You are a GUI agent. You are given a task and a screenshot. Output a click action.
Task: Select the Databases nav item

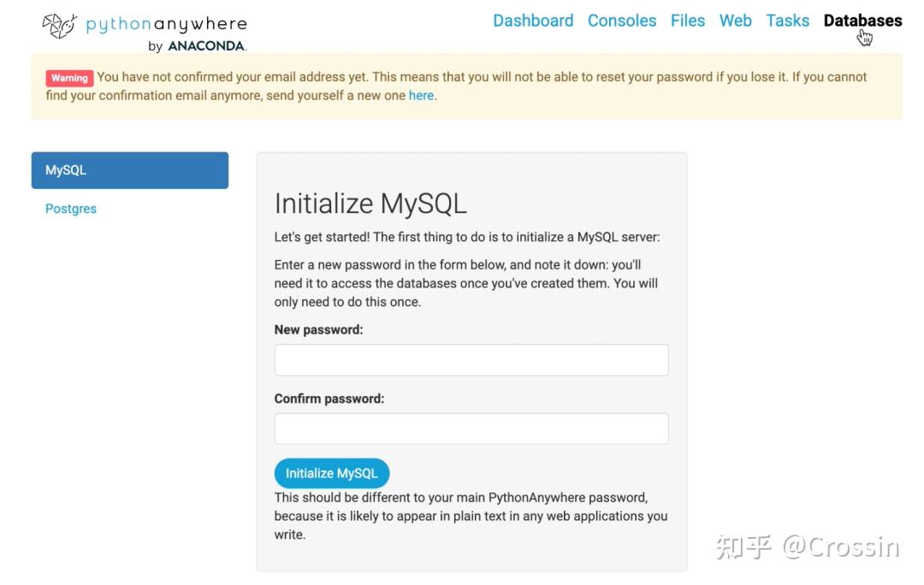click(x=862, y=21)
